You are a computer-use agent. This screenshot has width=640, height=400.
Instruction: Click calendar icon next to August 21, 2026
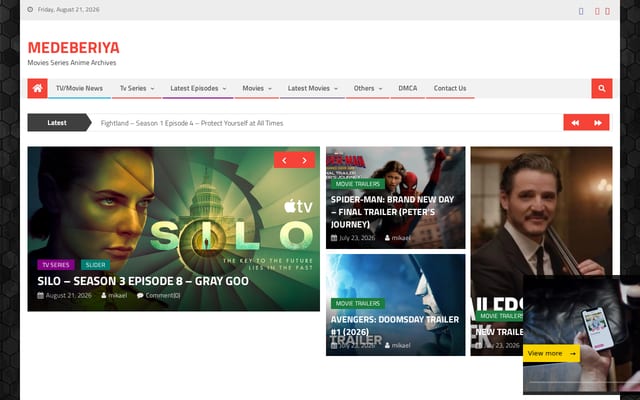click(x=40, y=295)
